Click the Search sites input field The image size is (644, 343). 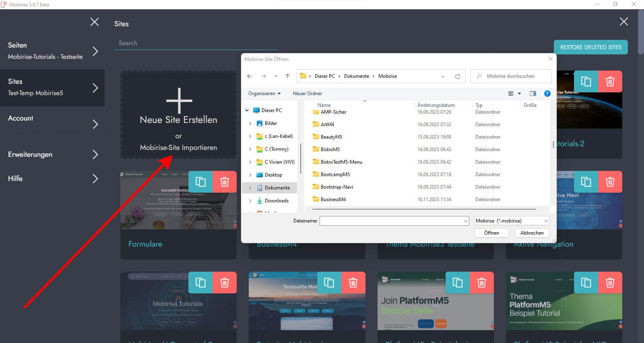(196, 43)
